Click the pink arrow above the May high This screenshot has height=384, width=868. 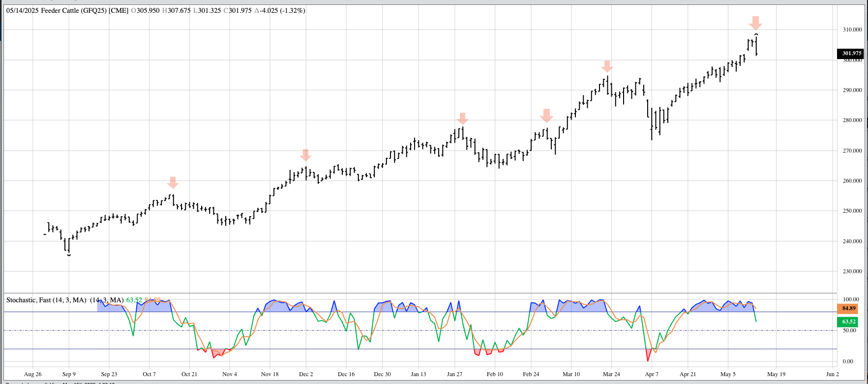(756, 23)
